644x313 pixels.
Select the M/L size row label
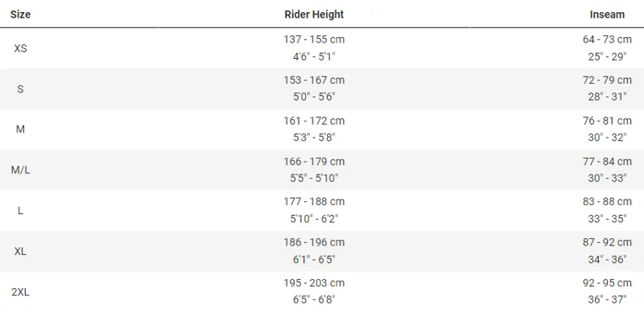pyautogui.click(x=20, y=170)
